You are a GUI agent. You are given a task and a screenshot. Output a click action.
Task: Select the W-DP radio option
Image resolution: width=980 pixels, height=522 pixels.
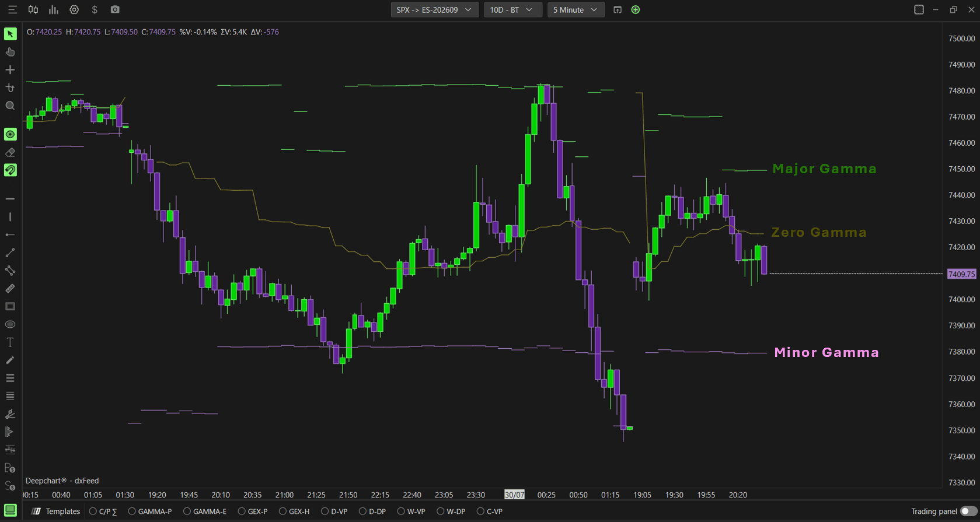(451, 512)
